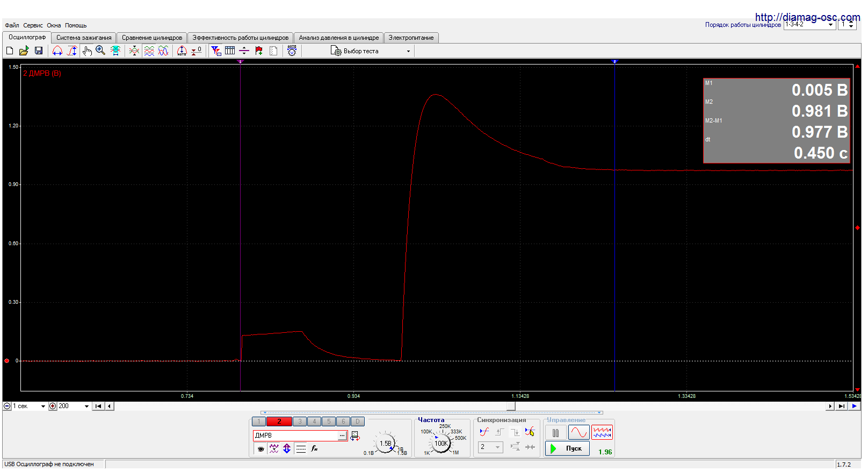This screenshot has height=471, width=868.
Task: Open the Файл menu
Action: [12, 25]
